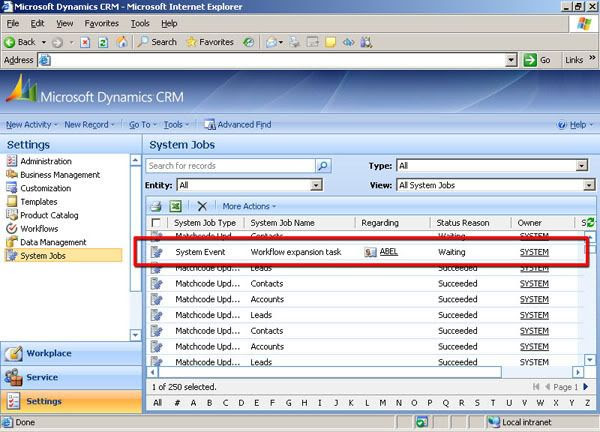Click the History icon in toolbar
Image resolution: width=600 pixels, height=432 pixels.
248,42
